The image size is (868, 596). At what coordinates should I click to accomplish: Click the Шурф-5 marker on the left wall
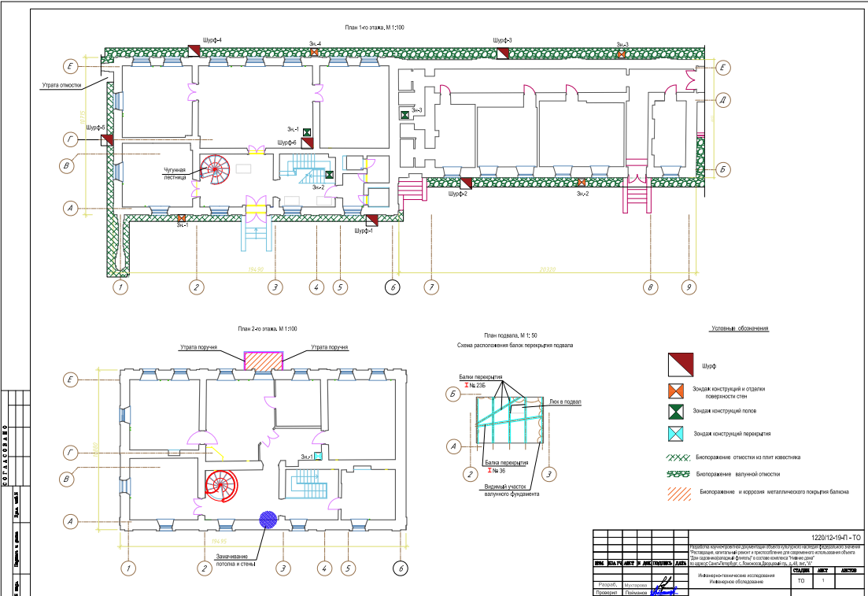(x=107, y=139)
